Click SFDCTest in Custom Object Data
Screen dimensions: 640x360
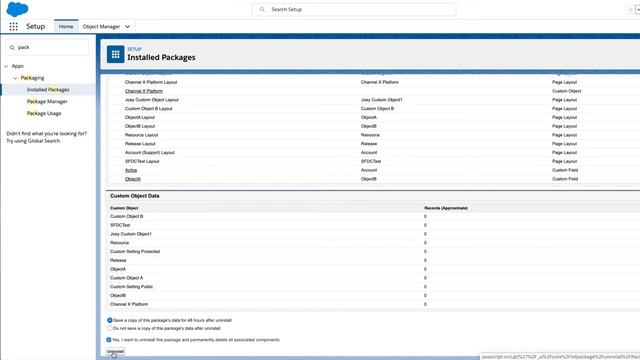pos(120,225)
